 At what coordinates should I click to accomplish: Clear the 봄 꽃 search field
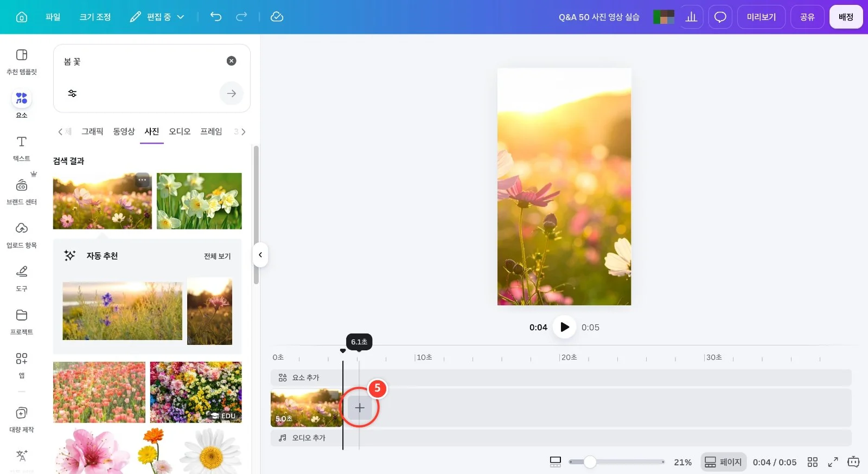pos(231,61)
